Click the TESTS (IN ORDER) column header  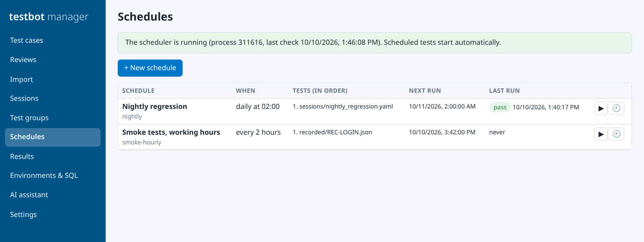point(320,91)
